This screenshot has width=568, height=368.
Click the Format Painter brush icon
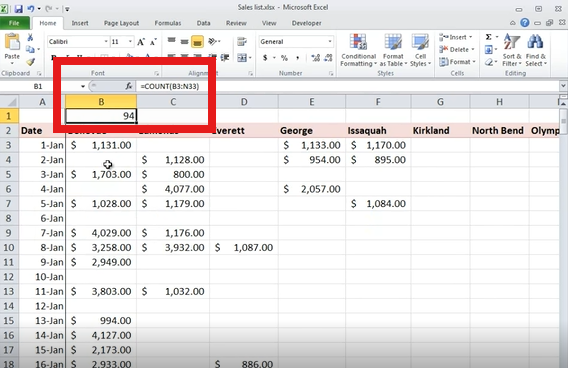coord(30,62)
